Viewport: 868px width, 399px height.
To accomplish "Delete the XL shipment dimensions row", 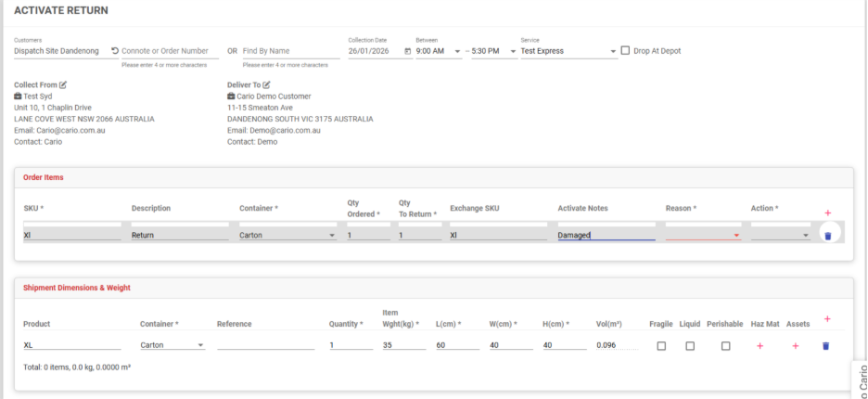I will pyautogui.click(x=825, y=345).
